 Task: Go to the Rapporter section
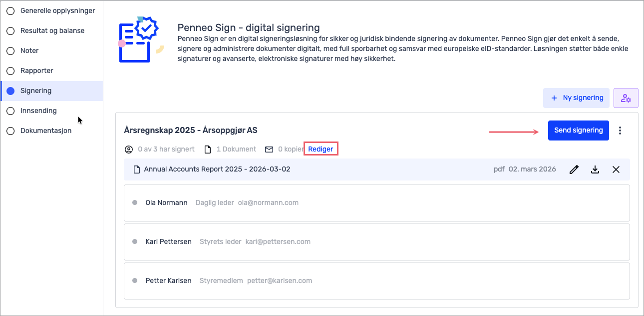click(x=36, y=70)
